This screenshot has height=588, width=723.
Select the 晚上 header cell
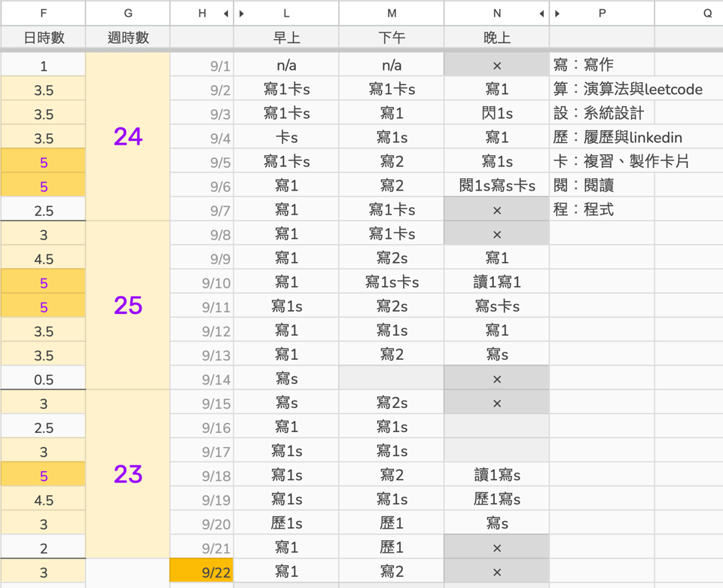tap(497, 38)
